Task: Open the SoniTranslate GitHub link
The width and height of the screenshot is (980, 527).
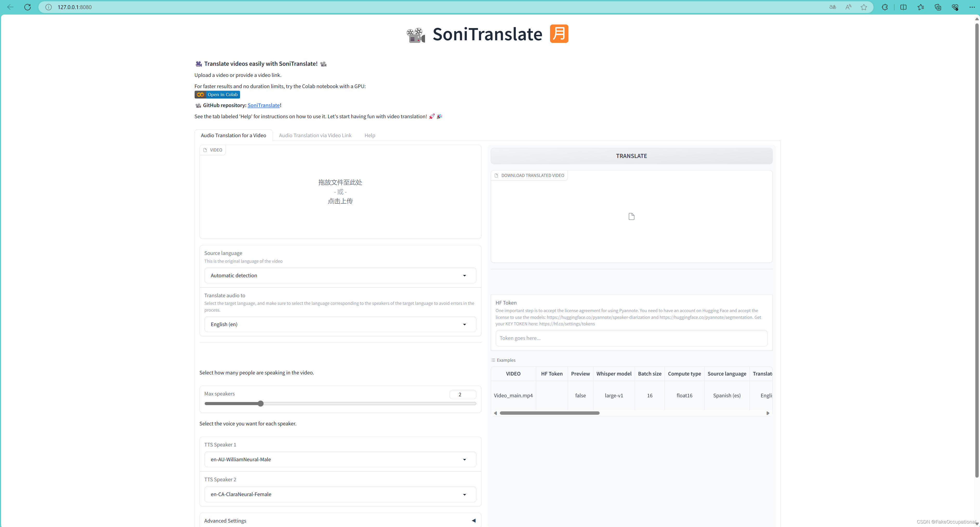Action: point(263,106)
